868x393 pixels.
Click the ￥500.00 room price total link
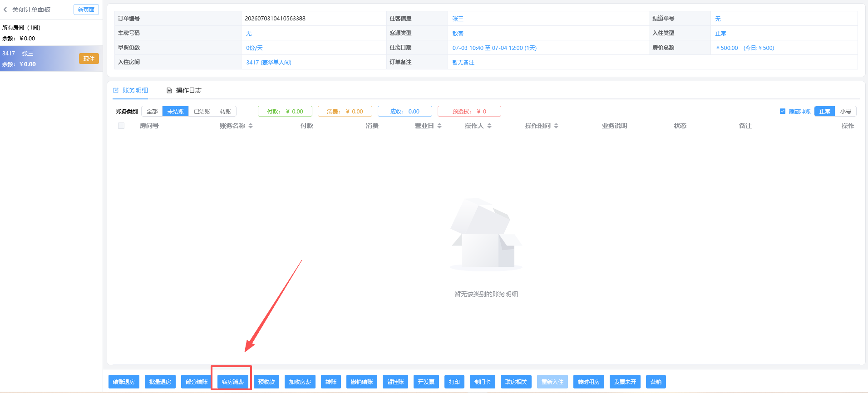727,48
